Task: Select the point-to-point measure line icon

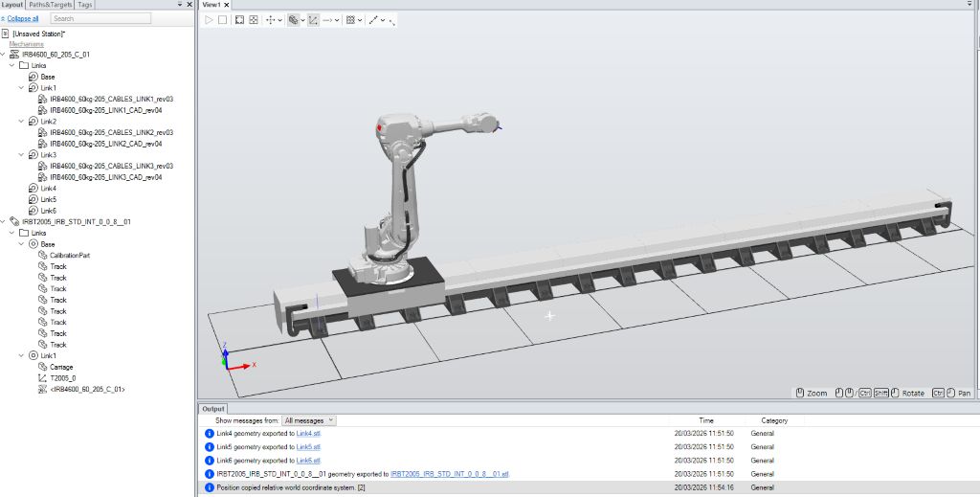Action: (x=373, y=20)
